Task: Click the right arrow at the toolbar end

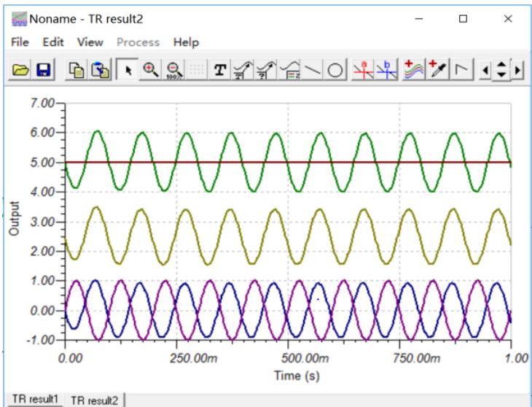Action: point(518,70)
